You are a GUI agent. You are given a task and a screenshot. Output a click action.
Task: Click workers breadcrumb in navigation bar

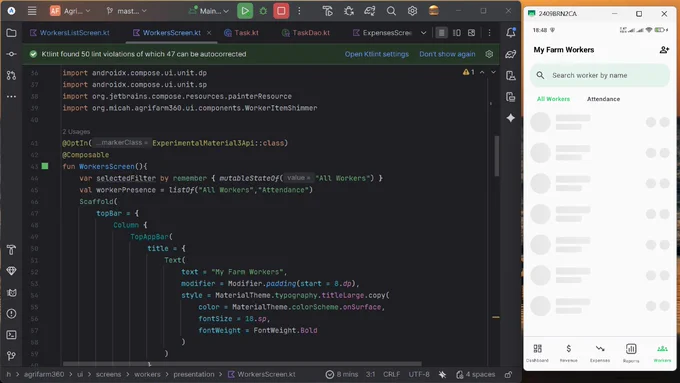(x=147, y=374)
